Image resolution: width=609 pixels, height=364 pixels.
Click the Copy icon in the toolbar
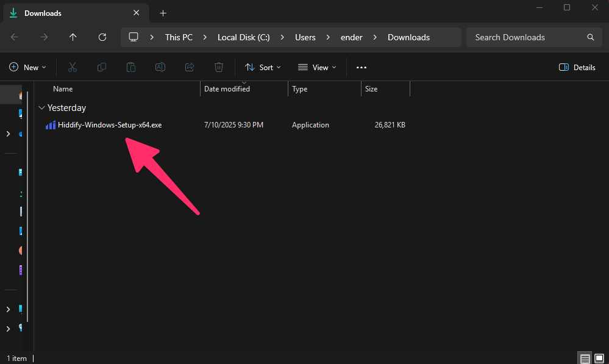(102, 67)
